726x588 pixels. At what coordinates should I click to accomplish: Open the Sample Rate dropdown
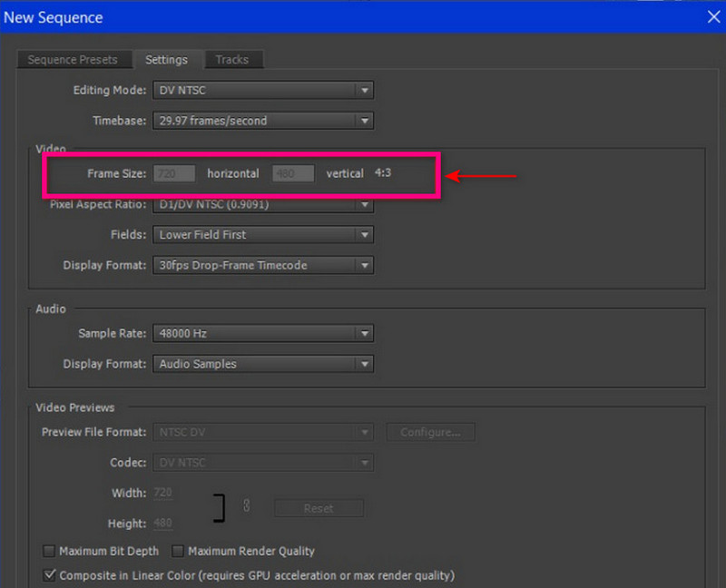click(263, 334)
